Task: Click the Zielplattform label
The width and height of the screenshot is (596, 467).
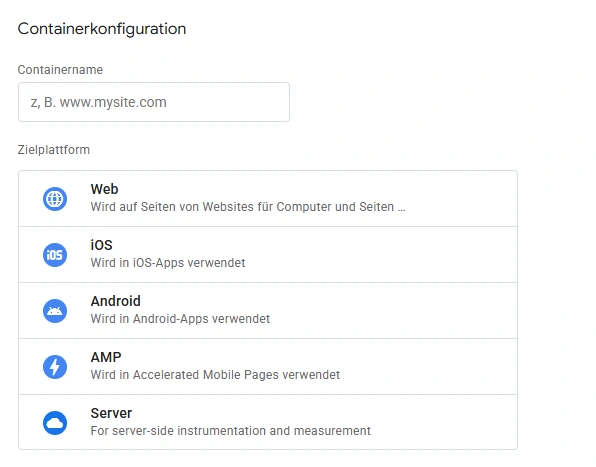Action: [x=54, y=150]
